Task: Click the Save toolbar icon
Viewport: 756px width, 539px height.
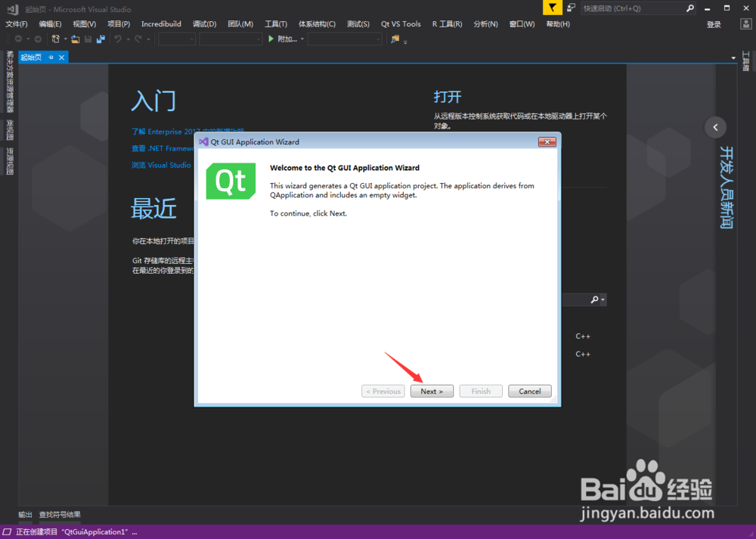Action: tap(88, 39)
